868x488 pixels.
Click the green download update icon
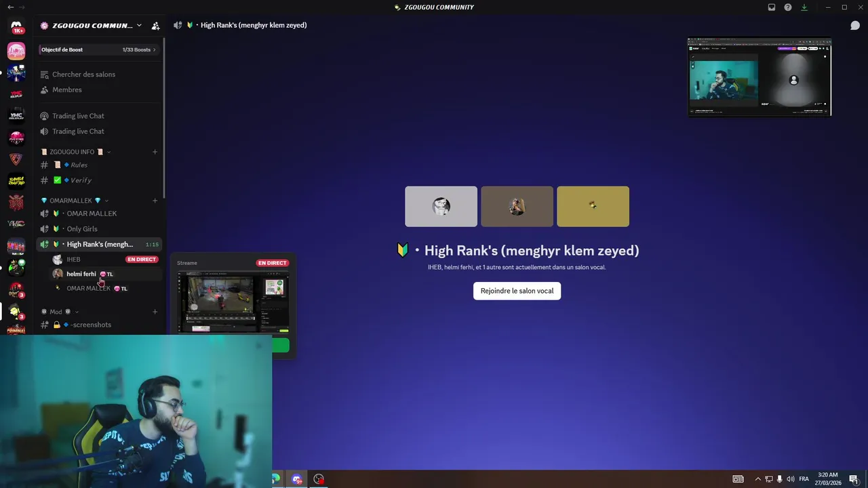pyautogui.click(x=804, y=7)
